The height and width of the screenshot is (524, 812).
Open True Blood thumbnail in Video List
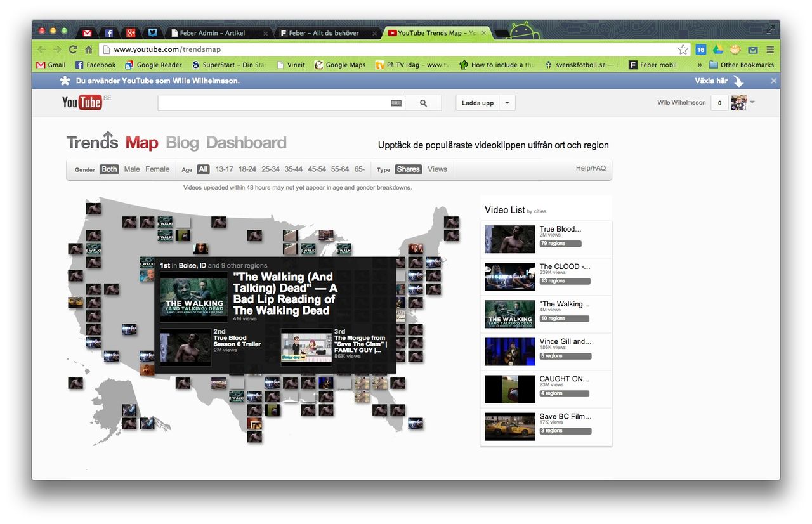click(509, 239)
